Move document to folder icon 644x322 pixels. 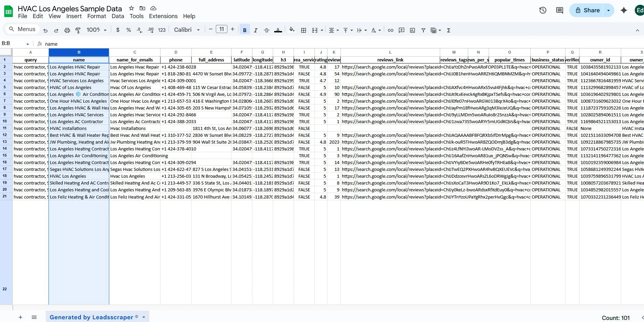tap(142, 8)
